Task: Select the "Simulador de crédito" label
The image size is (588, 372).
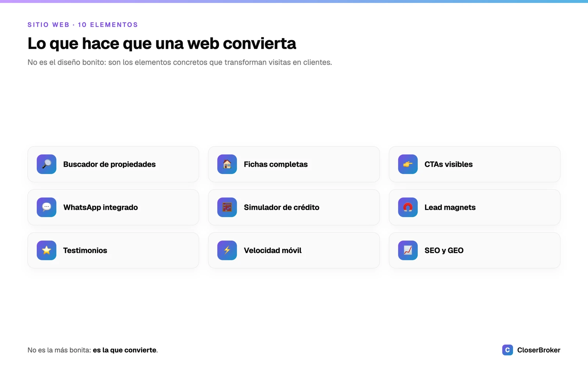Action: [282, 207]
